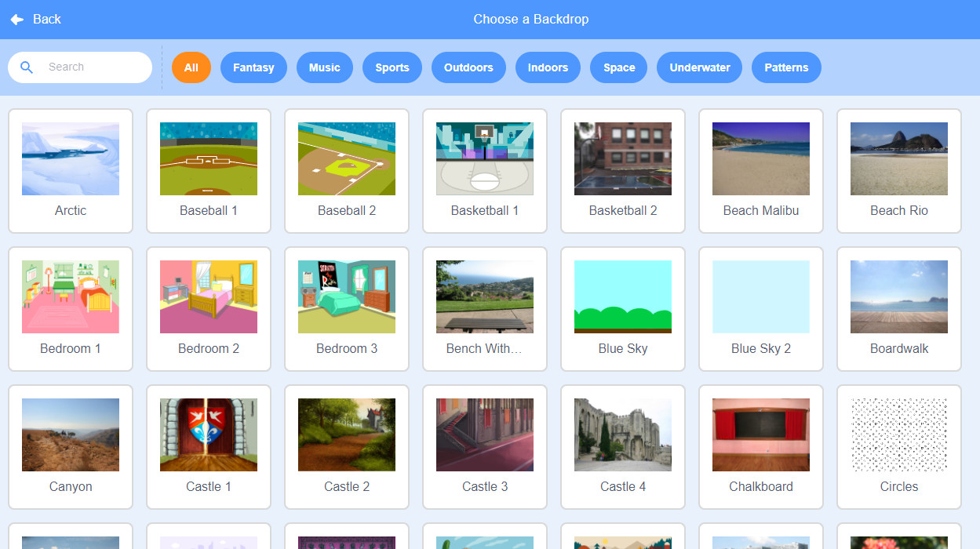Switch to the Space category
The width and height of the screenshot is (980, 549).
click(x=619, y=67)
